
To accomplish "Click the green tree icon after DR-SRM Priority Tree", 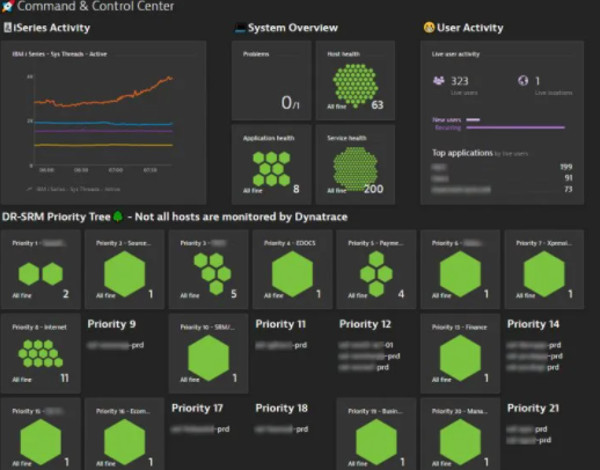I will click(118, 217).
